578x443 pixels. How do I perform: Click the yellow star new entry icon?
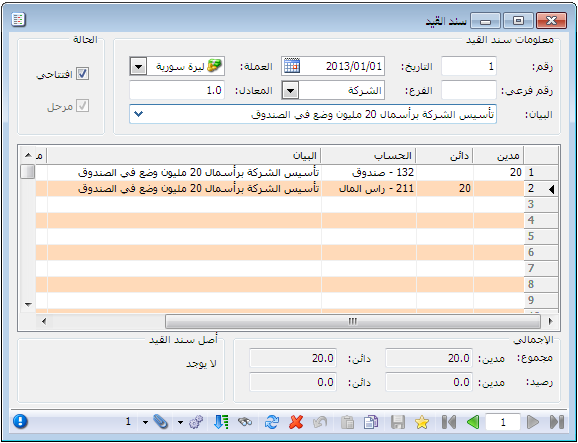[422, 422]
